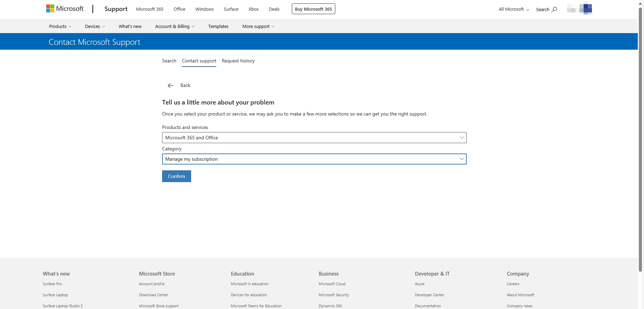Open the Dynamics 365 footer link
This screenshot has height=309, width=644.
pyautogui.click(x=330, y=306)
